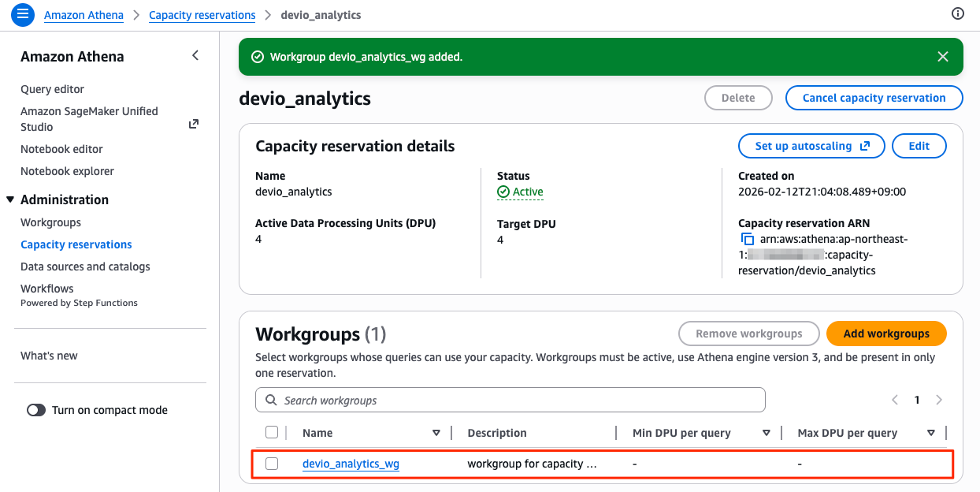Click the Search workgroups field
Viewport: 980px width, 492px height.
pyautogui.click(x=510, y=400)
